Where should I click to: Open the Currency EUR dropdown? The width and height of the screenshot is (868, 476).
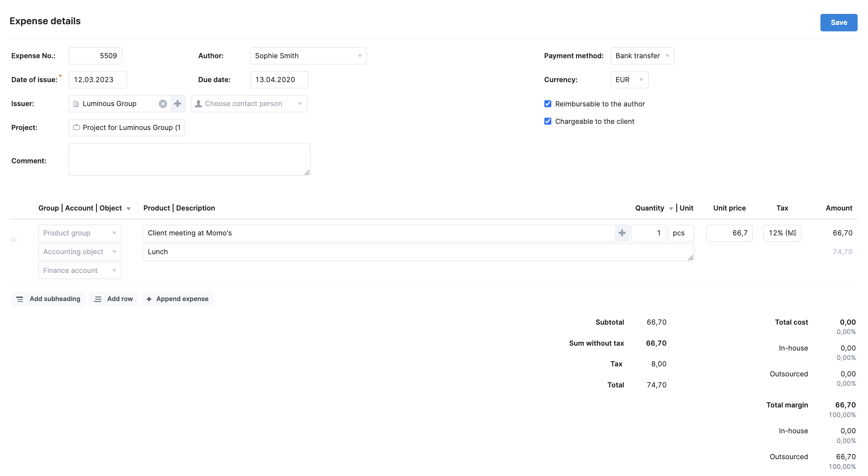(629, 80)
